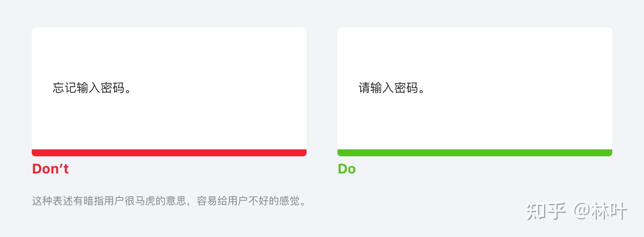The image size is (644, 237).
Task: Click 输入 in the Do card message
Action: 382,88
